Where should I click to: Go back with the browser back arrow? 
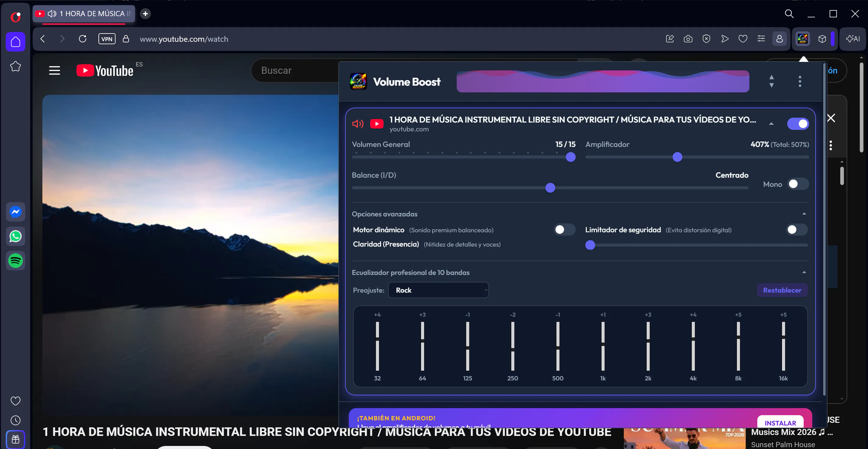pyautogui.click(x=43, y=39)
